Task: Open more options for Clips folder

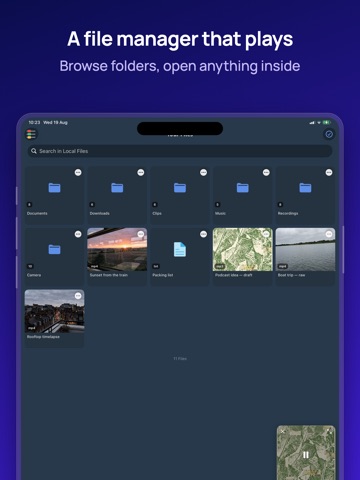Action: point(203,172)
